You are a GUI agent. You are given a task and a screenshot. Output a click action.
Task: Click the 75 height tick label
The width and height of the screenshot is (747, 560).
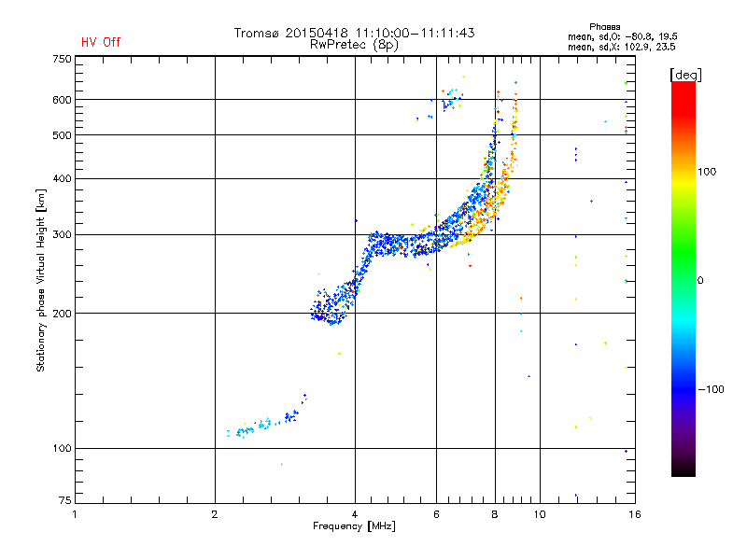coord(64,500)
